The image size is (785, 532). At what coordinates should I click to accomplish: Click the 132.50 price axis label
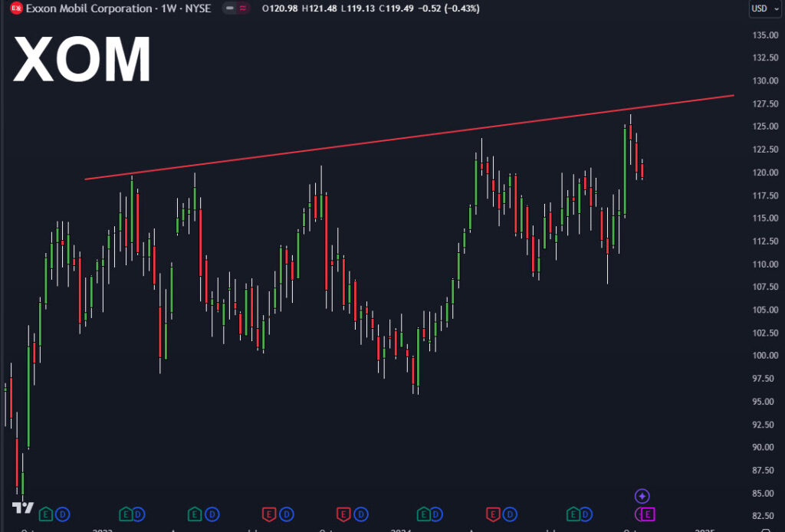pyautogui.click(x=766, y=57)
